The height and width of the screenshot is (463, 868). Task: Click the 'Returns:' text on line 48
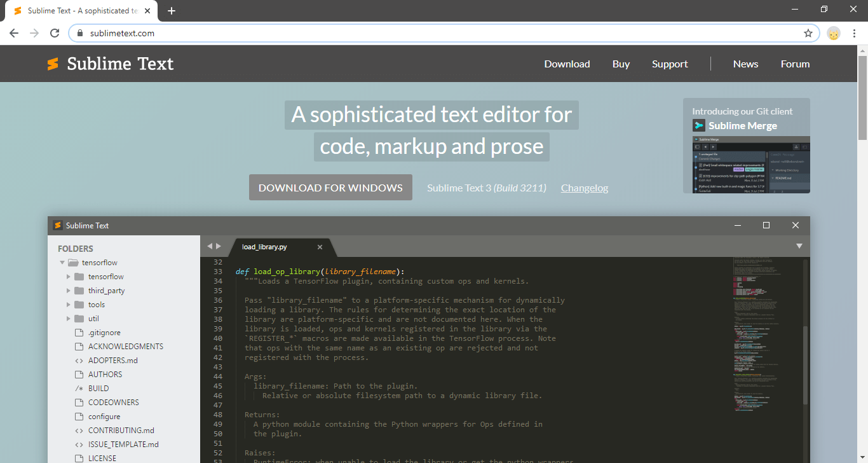pyautogui.click(x=262, y=415)
